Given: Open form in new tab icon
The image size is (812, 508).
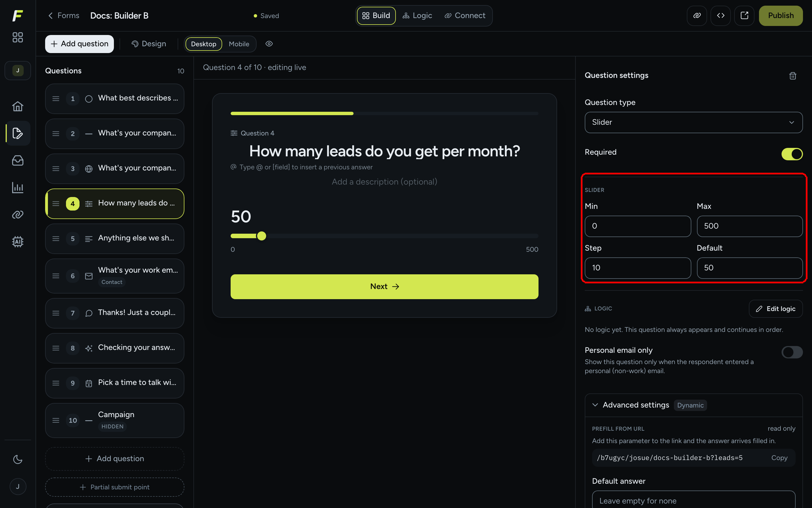Looking at the screenshot, I should pos(744,16).
